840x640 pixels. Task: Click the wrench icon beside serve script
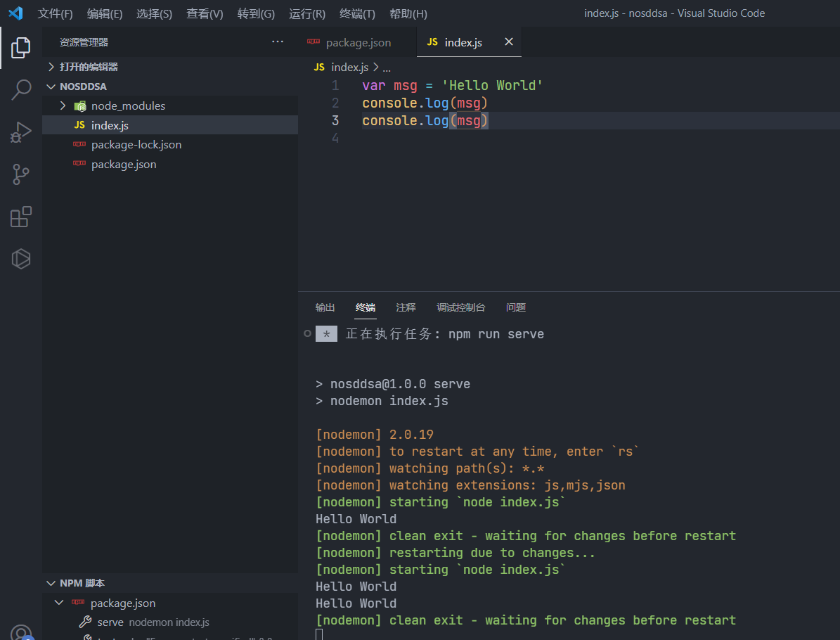point(85,622)
